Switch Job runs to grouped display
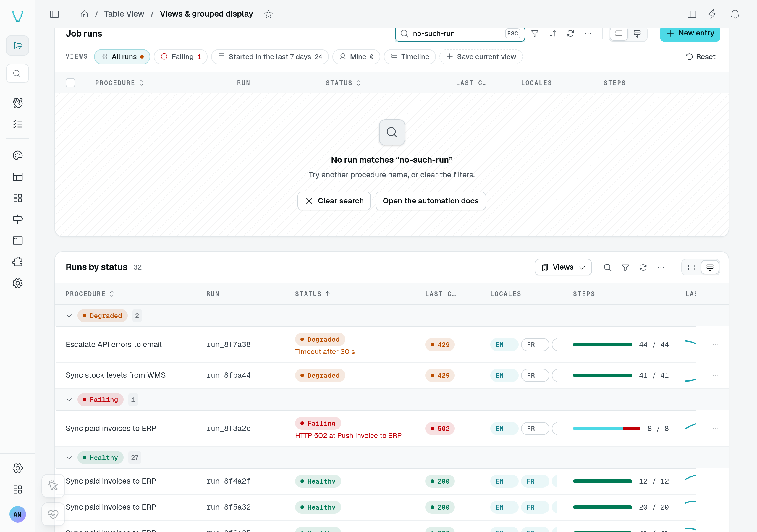This screenshot has width=757, height=532. point(637,34)
